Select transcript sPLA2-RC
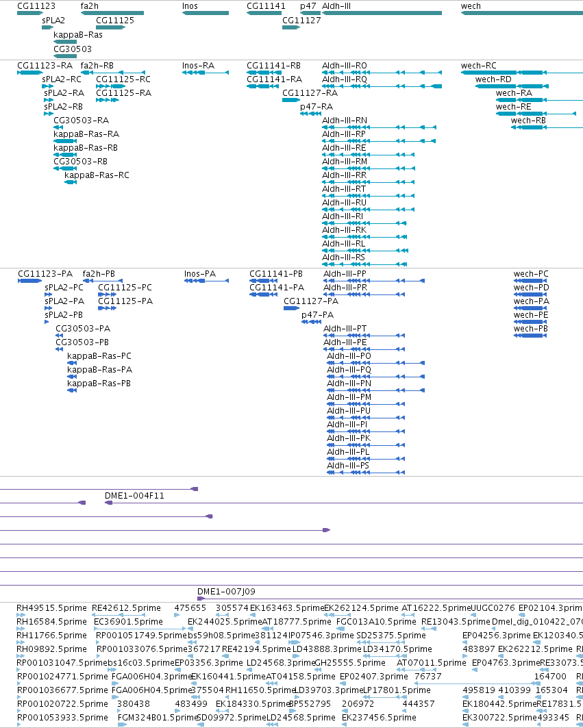 coord(62,79)
